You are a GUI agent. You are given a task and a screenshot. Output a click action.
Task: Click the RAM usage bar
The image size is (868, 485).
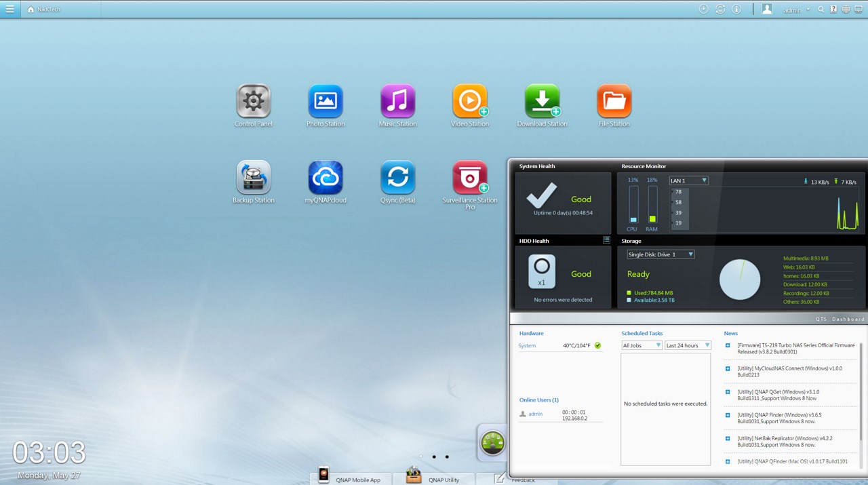(652, 204)
